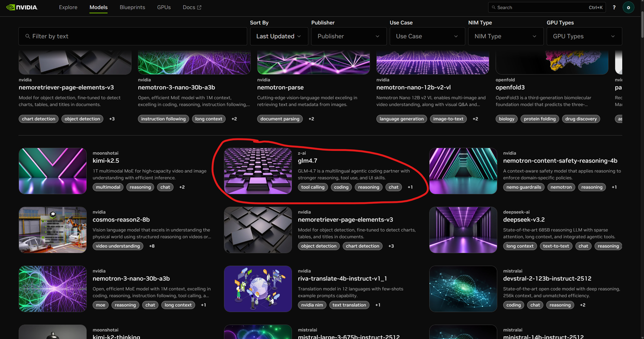The height and width of the screenshot is (339, 644).
Task: Select the drug discovery tag
Action: click(580, 119)
